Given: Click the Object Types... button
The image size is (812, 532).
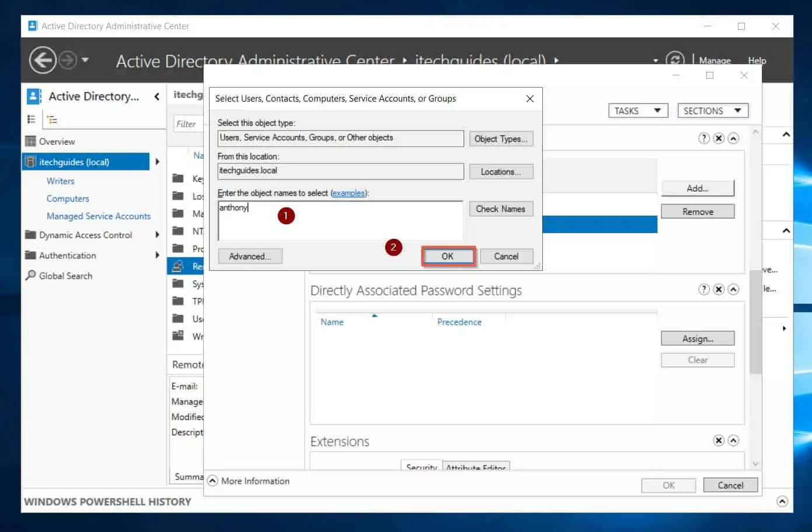Looking at the screenshot, I should tap(501, 139).
